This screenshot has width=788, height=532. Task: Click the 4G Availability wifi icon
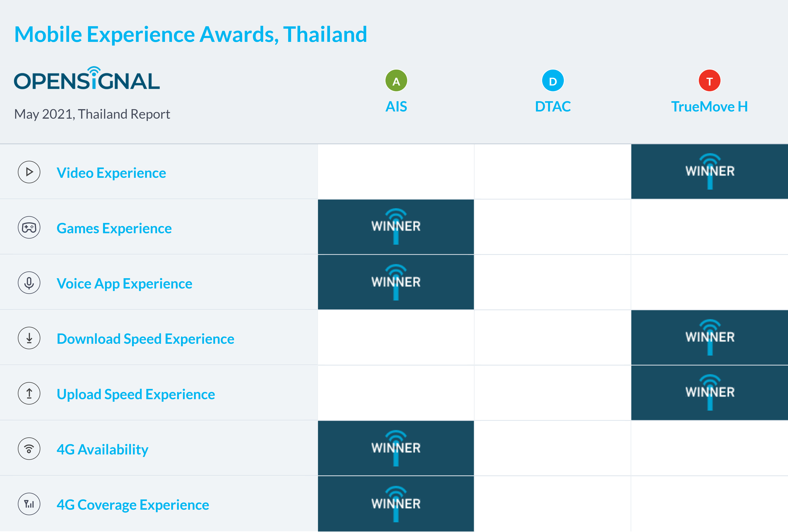29,449
